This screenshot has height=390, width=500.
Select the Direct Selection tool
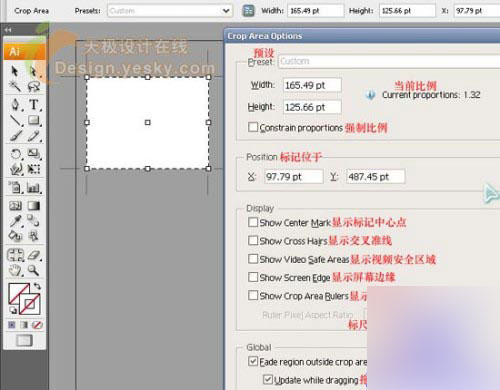(x=33, y=71)
